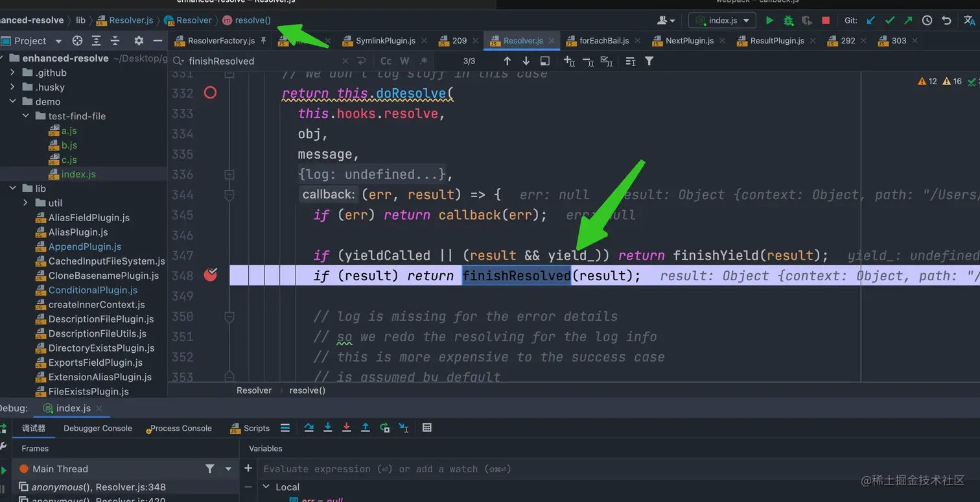Open the Evaluate Expression calculator icon

(426, 427)
